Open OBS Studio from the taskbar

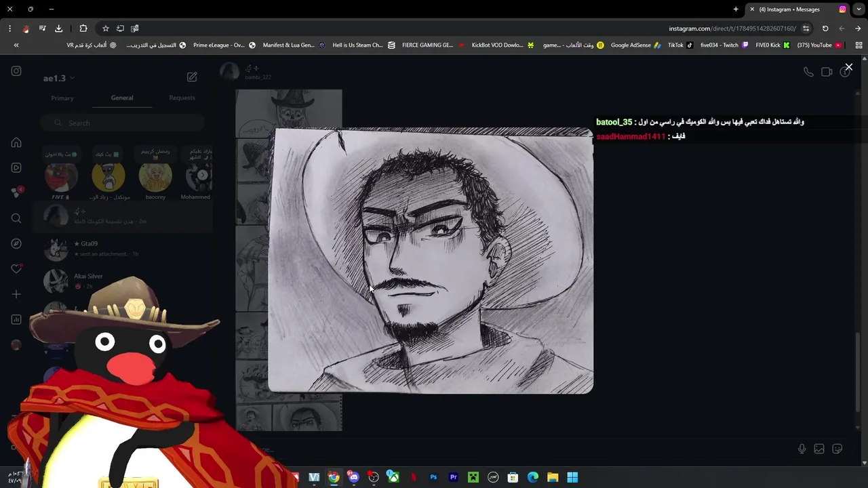point(374,477)
